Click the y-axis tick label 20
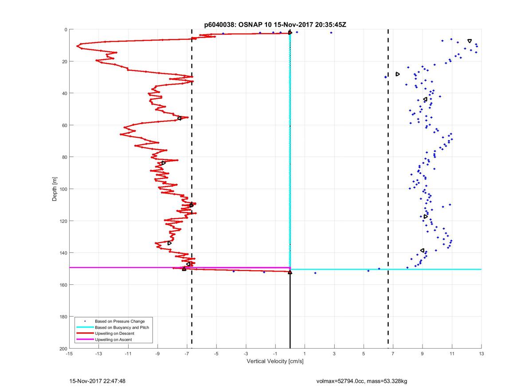This screenshot has width=532, height=392. click(64, 62)
